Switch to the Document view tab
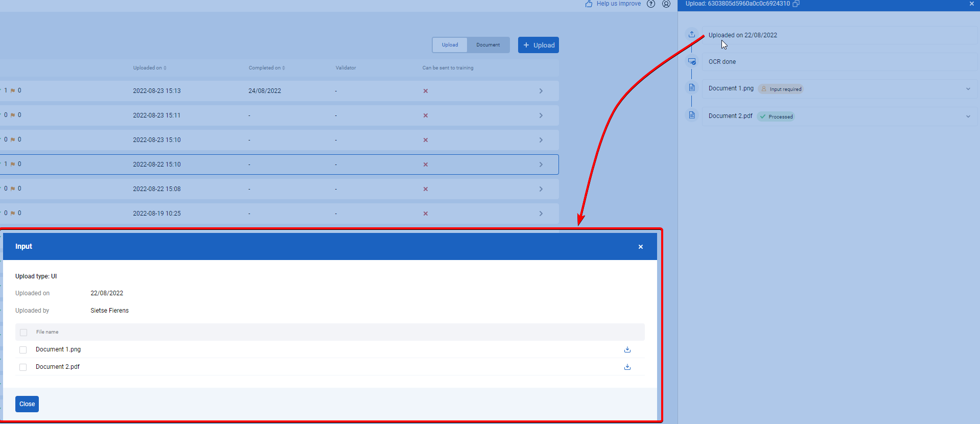 pos(488,45)
